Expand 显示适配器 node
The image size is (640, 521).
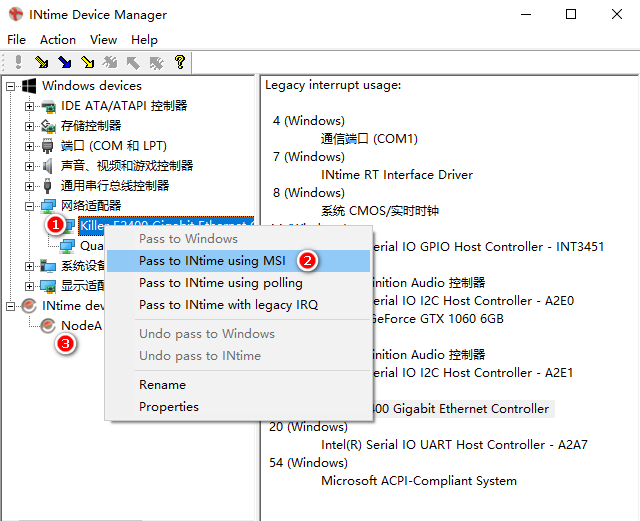click(29, 286)
